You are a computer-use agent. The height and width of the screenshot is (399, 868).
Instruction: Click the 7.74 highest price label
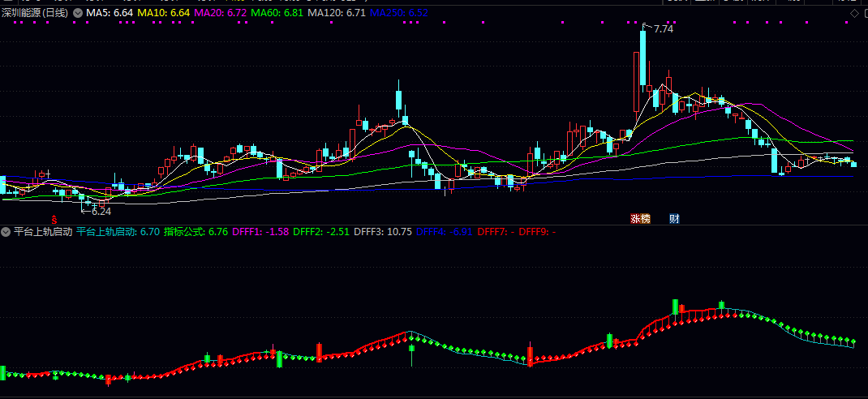coord(663,29)
